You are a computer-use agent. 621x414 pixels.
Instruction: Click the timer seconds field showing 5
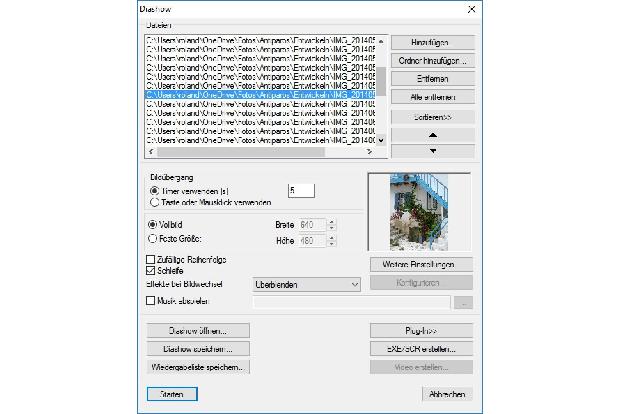(301, 191)
